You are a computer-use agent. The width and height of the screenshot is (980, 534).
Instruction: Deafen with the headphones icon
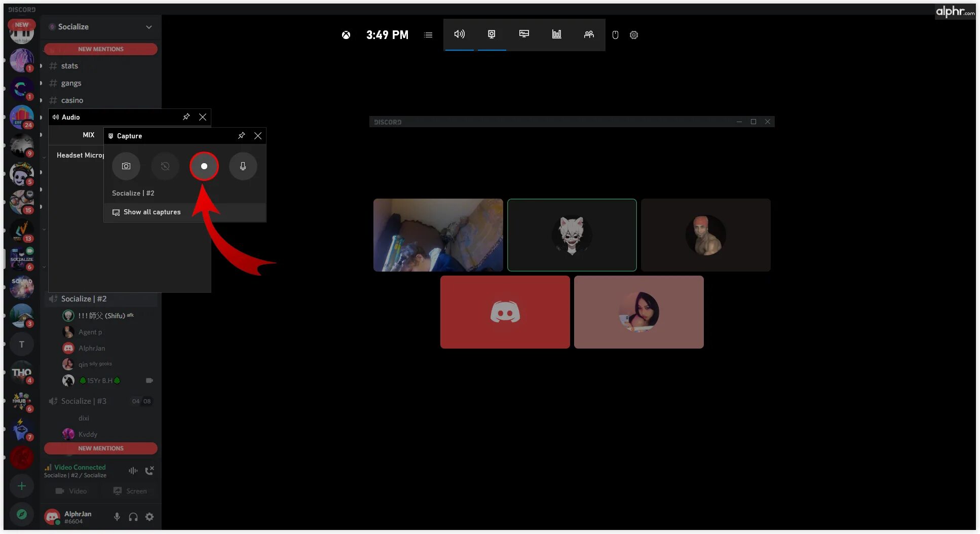click(x=133, y=517)
